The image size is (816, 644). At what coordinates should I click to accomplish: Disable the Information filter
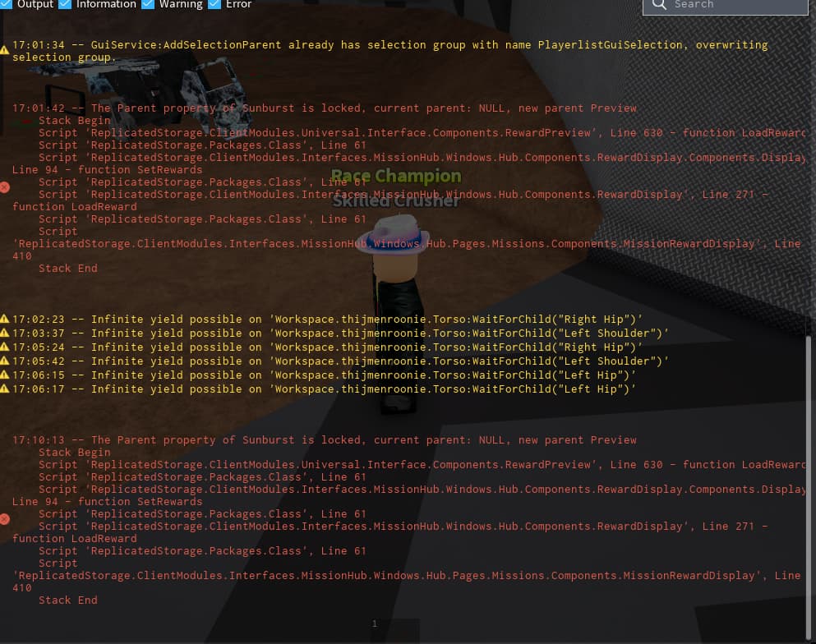coord(63,4)
